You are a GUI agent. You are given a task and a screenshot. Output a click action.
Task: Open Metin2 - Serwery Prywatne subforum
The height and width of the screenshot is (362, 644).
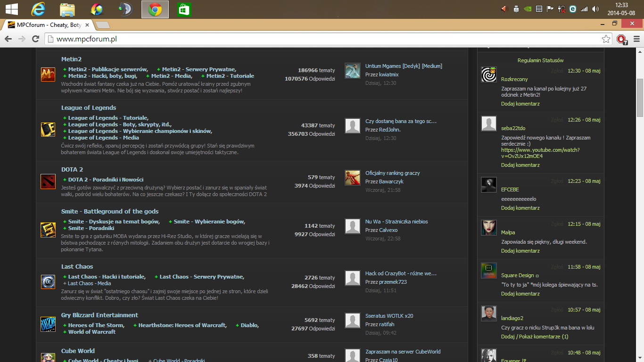pyautogui.click(x=199, y=69)
